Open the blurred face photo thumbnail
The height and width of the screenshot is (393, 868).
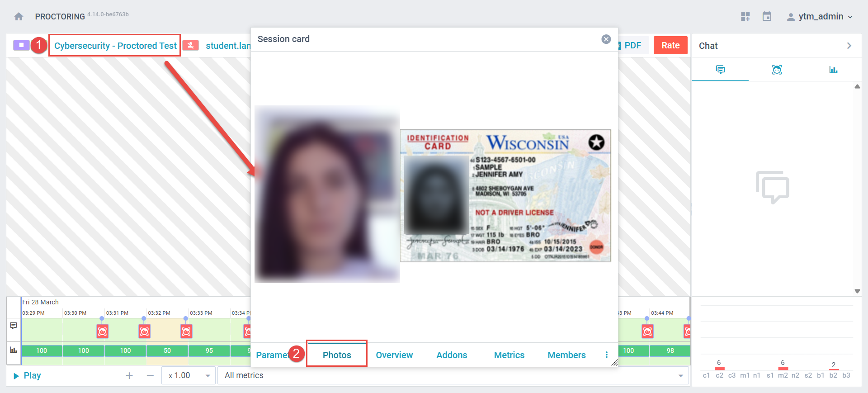(327, 194)
